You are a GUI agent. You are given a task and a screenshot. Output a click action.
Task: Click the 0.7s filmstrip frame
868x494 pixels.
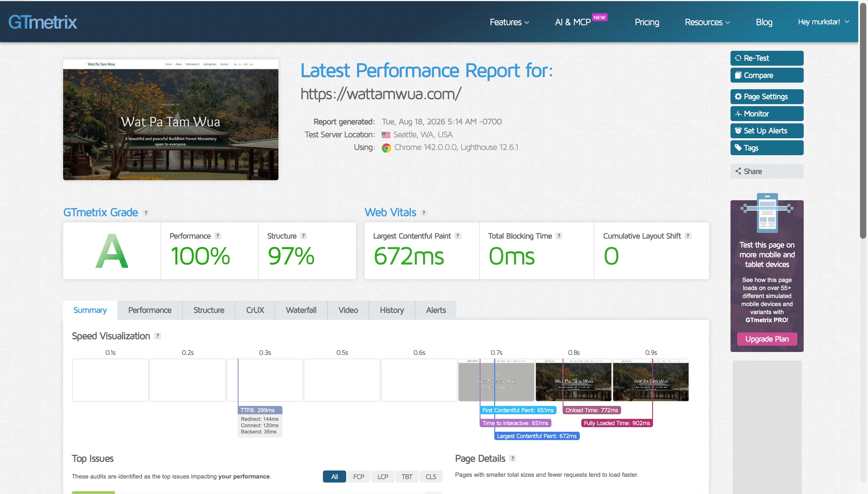tap(496, 380)
